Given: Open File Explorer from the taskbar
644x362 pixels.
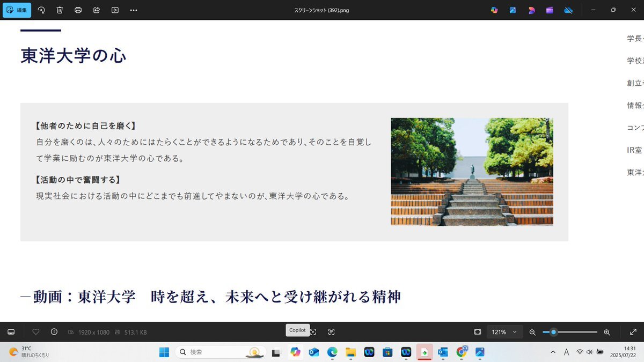Looking at the screenshot, I should pyautogui.click(x=350, y=352).
